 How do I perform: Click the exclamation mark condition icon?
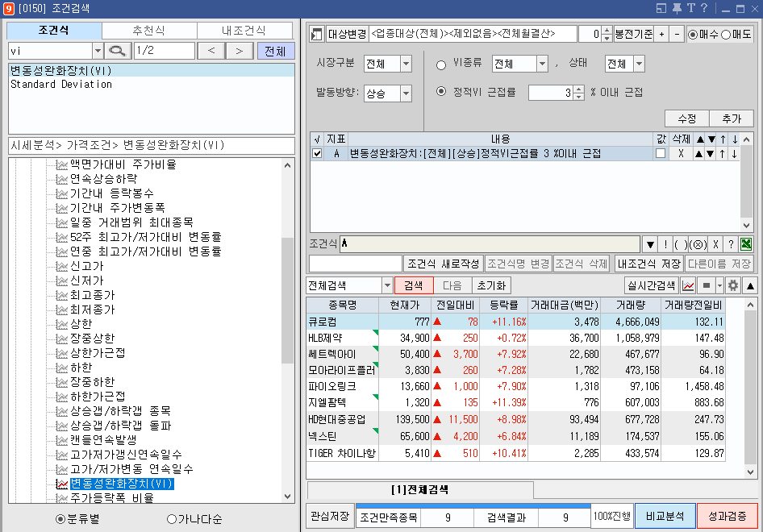click(665, 244)
